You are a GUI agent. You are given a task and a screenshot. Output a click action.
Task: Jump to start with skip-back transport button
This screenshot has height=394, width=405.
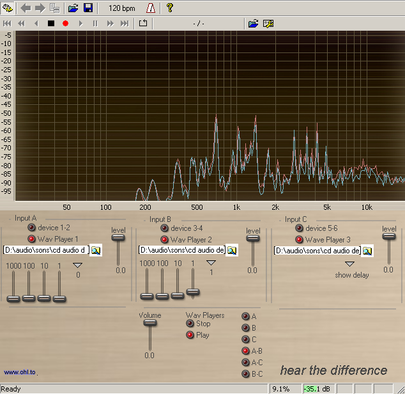coord(7,23)
